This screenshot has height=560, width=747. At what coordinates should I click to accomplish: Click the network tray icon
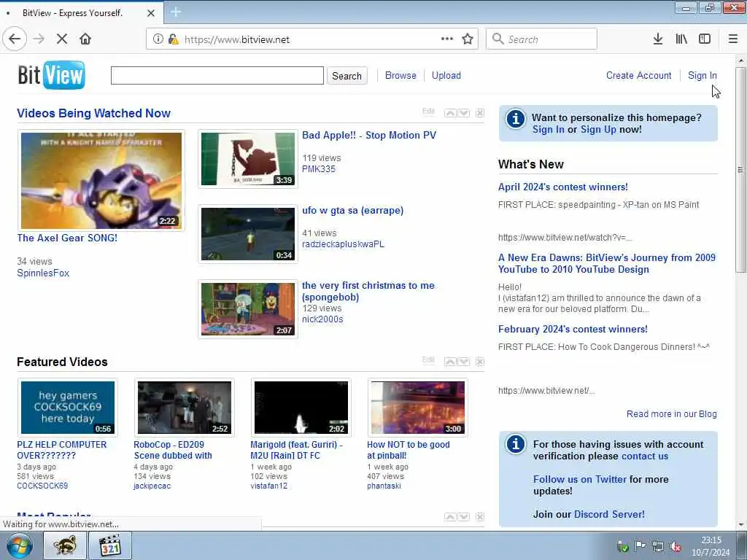(x=658, y=547)
